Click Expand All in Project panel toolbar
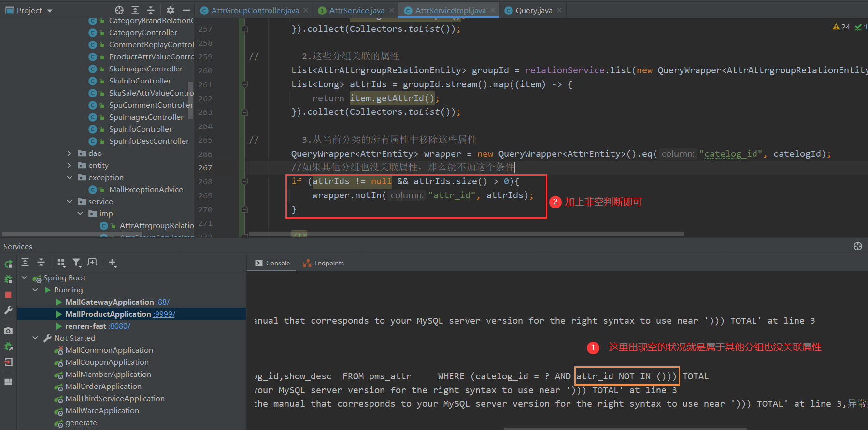 (135, 10)
